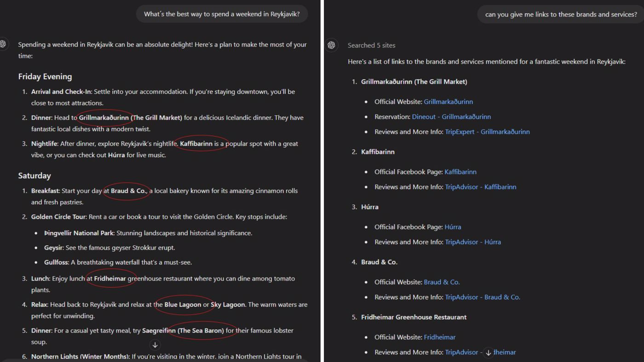Click the TripAdvisor link under Fridheimar Greenhouse Restaurant
The width and height of the screenshot is (644, 362).
[461, 352]
